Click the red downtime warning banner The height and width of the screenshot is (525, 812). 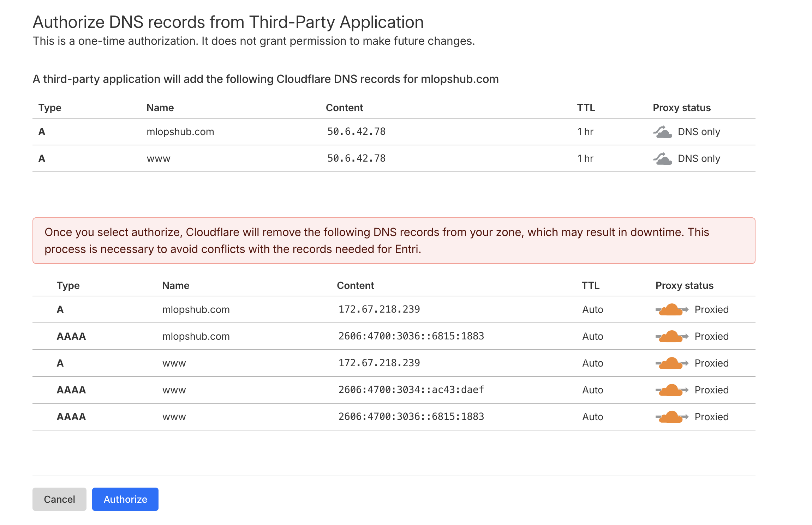click(394, 241)
